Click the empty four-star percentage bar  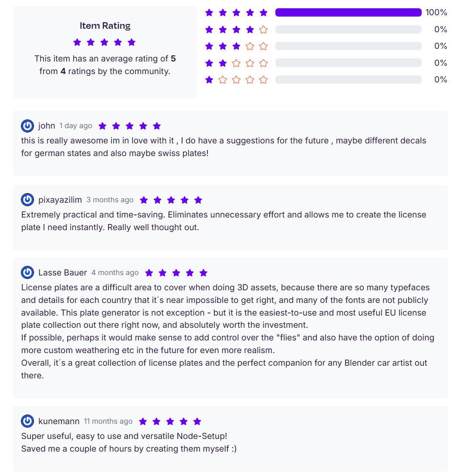(349, 30)
